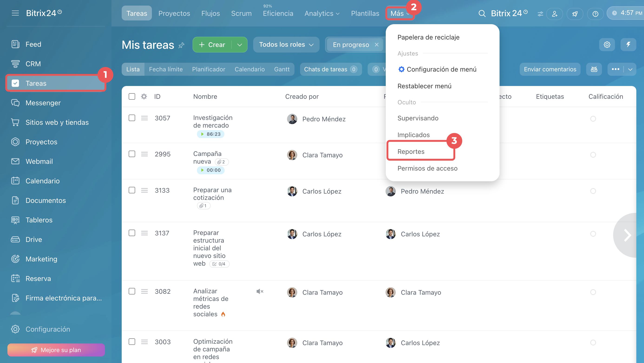Pin the Mis tareas page
Viewport: 644px width, 363px height.
coord(181,45)
